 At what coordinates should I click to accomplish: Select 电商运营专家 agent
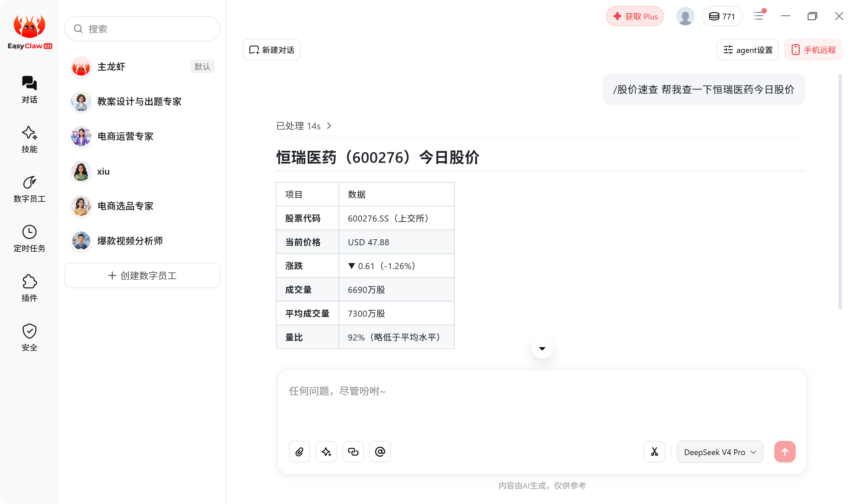pyautogui.click(x=142, y=136)
